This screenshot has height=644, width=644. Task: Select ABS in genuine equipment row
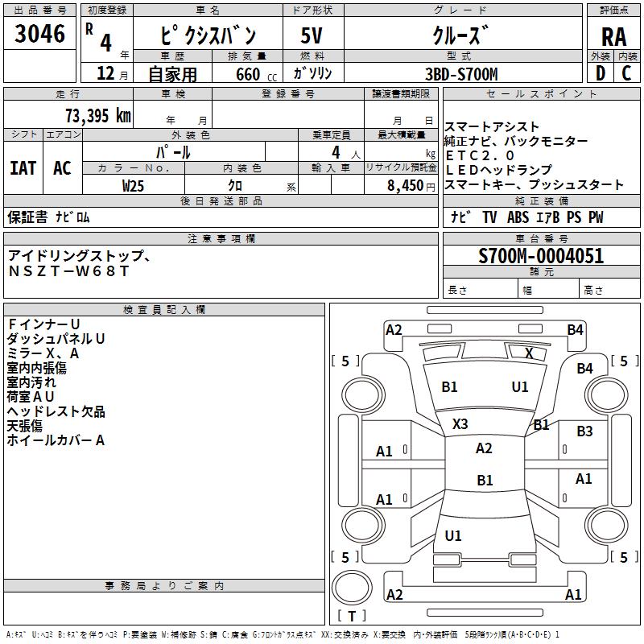click(x=518, y=217)
